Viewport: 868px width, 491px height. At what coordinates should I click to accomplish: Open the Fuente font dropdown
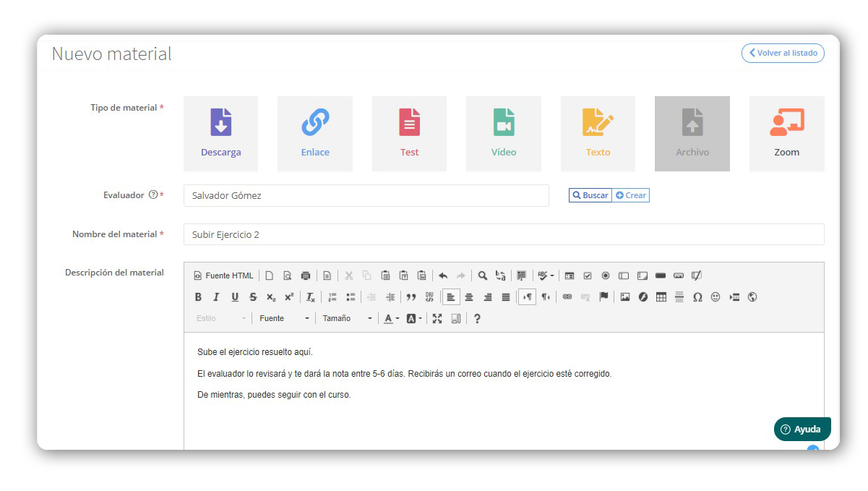[x=285, y=318]
